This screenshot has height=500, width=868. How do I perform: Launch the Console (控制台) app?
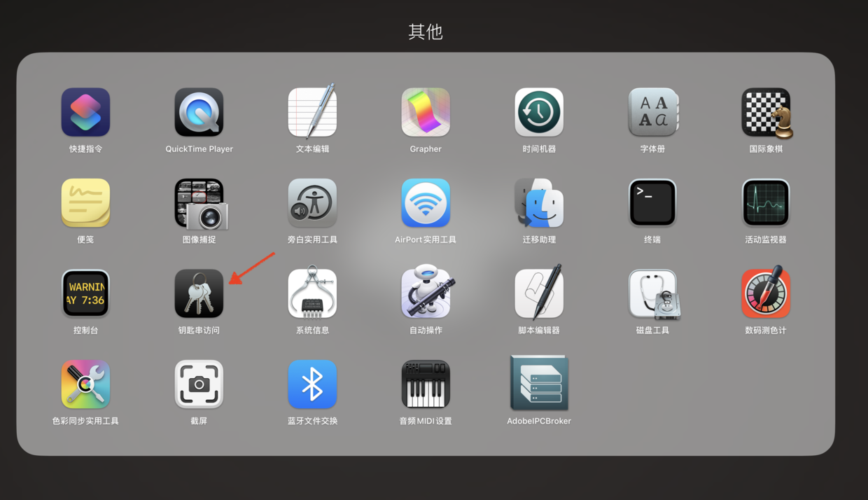pyautogui.click(x=85, y=293)
